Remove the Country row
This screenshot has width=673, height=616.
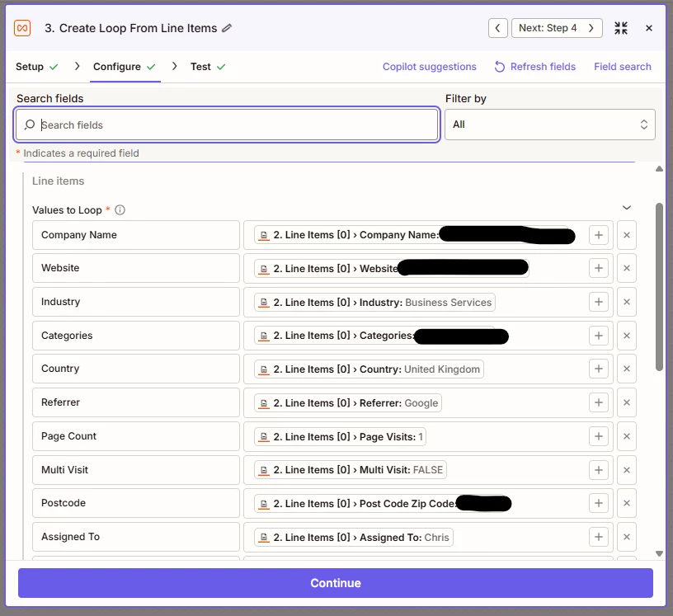(627, 369)
